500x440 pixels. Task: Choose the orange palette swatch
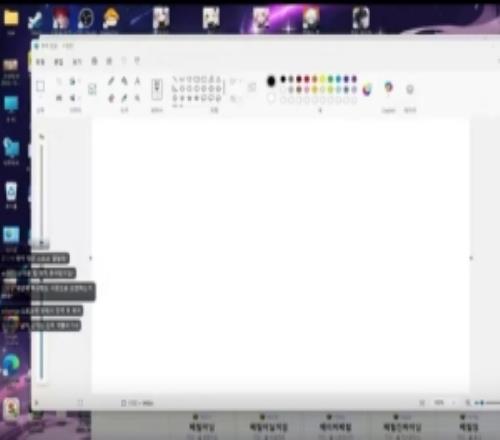point(315,79)
